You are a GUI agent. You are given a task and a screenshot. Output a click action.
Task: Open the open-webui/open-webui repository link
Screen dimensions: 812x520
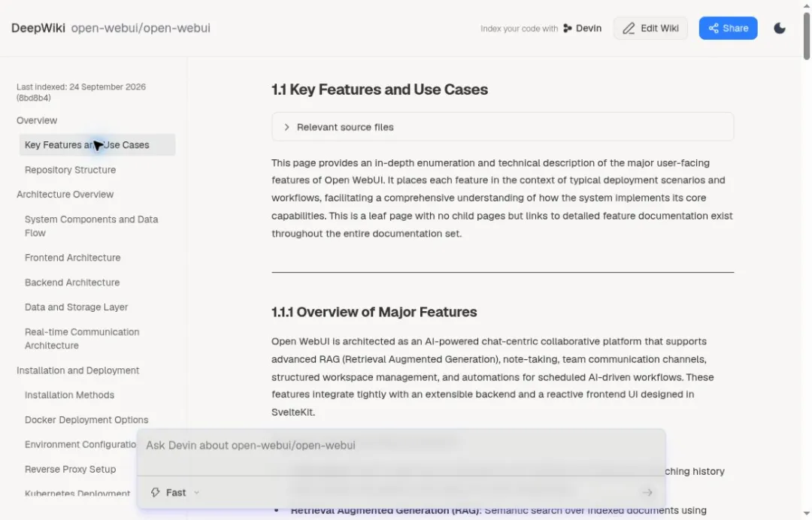click(141, 28)
